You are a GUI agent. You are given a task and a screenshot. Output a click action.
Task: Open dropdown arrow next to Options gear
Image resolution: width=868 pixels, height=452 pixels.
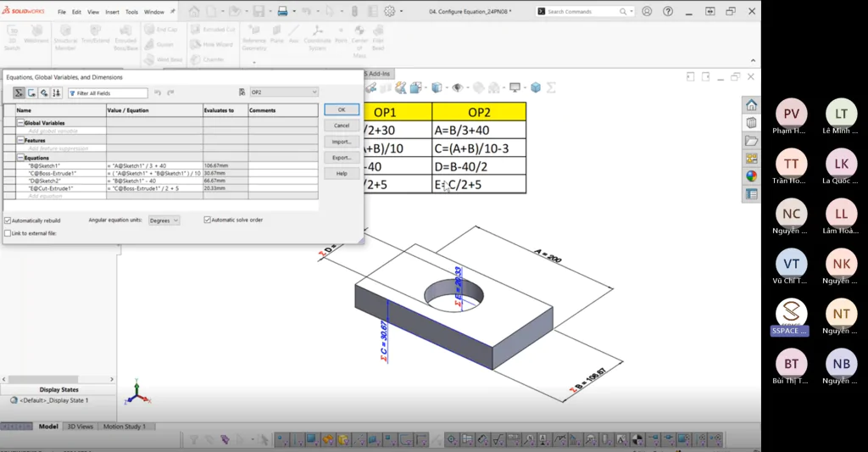pos(401,12)
